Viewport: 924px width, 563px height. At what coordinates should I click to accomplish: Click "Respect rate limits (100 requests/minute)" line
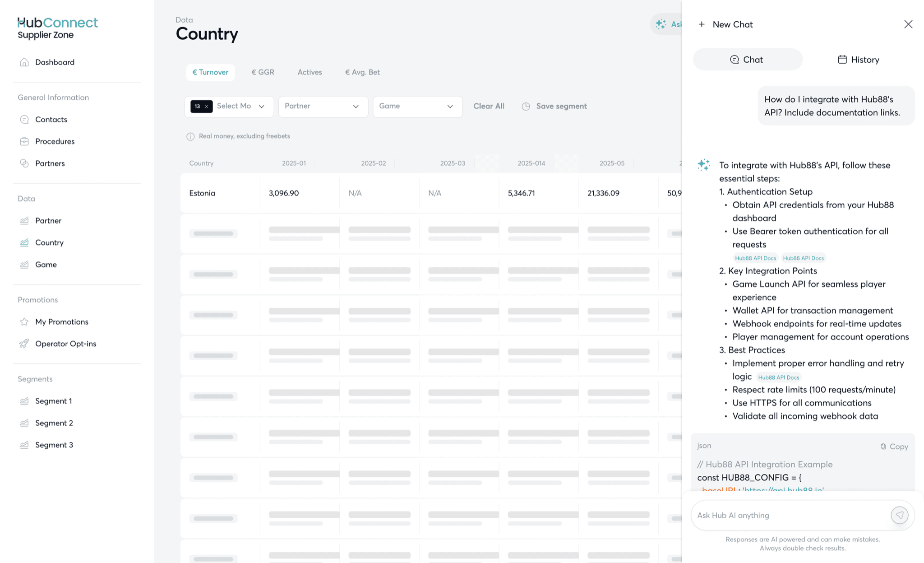(814, 390)
